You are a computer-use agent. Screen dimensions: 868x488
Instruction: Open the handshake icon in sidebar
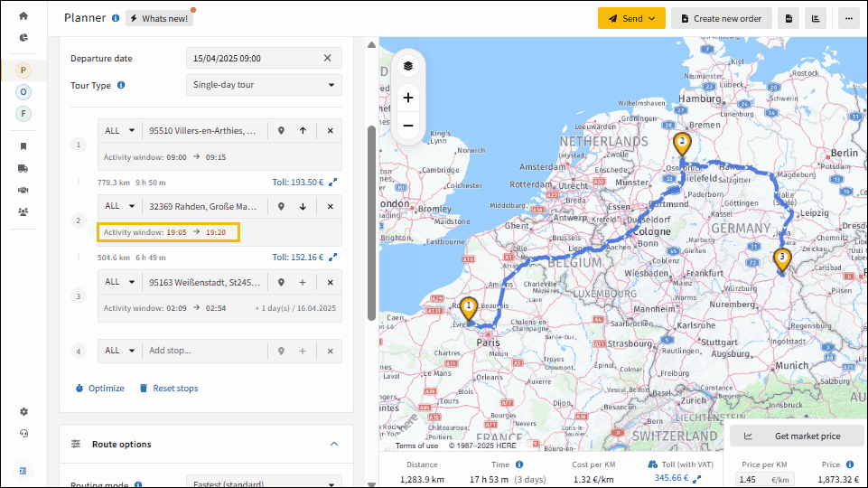pos(23,190)
